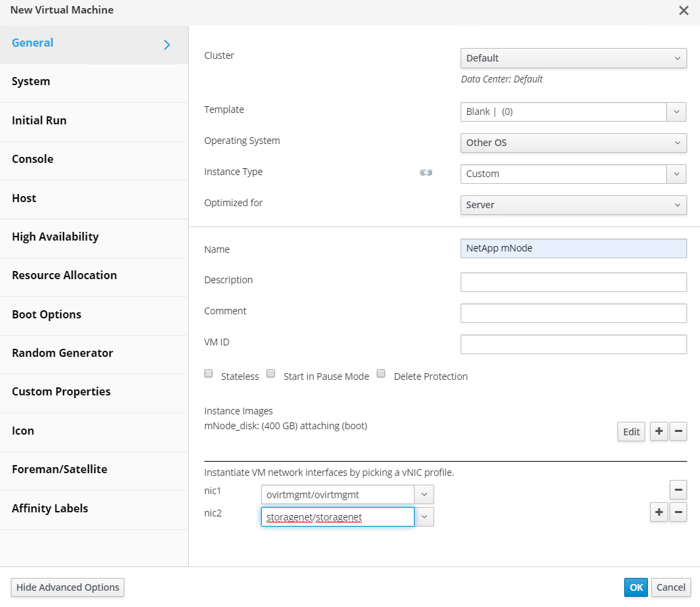Viewport: 700px width, 607px height.
Task: Enable the Stateless checkbox
Action: coord(209,374)
